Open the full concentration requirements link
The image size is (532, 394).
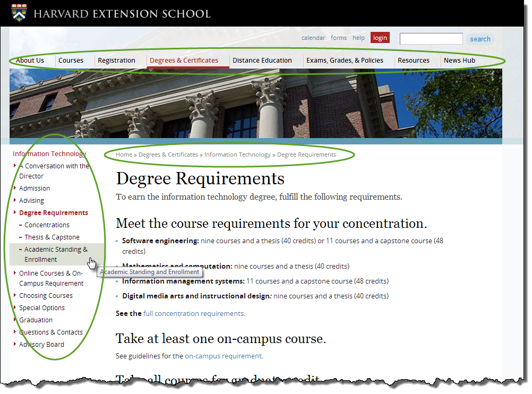coord(193,314)
